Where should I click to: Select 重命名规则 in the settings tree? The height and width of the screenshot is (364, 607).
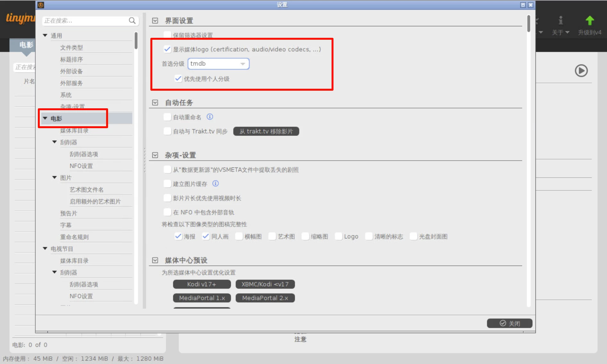(x=74, y=237)
